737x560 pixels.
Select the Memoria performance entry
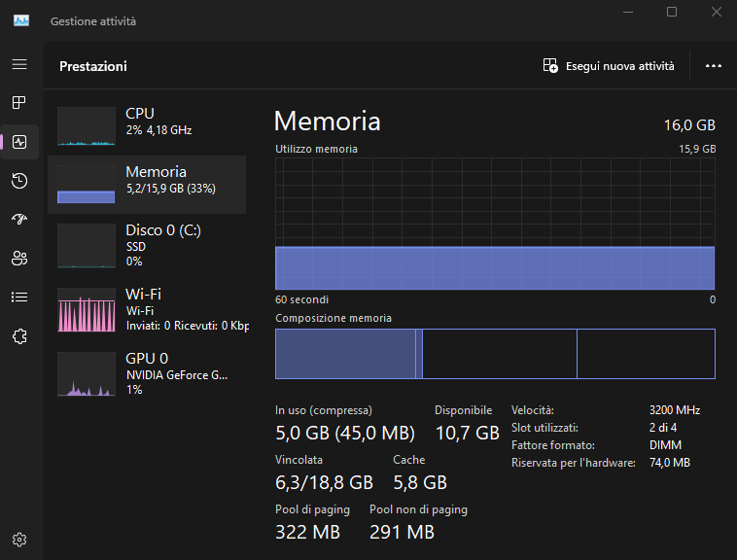point(146,185)
